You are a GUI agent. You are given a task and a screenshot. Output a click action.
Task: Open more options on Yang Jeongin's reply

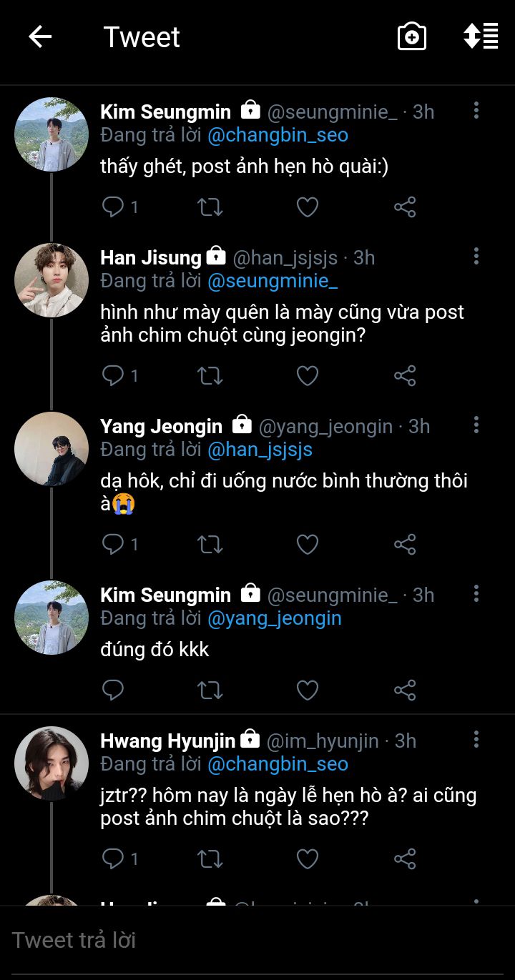click(476, 425)
